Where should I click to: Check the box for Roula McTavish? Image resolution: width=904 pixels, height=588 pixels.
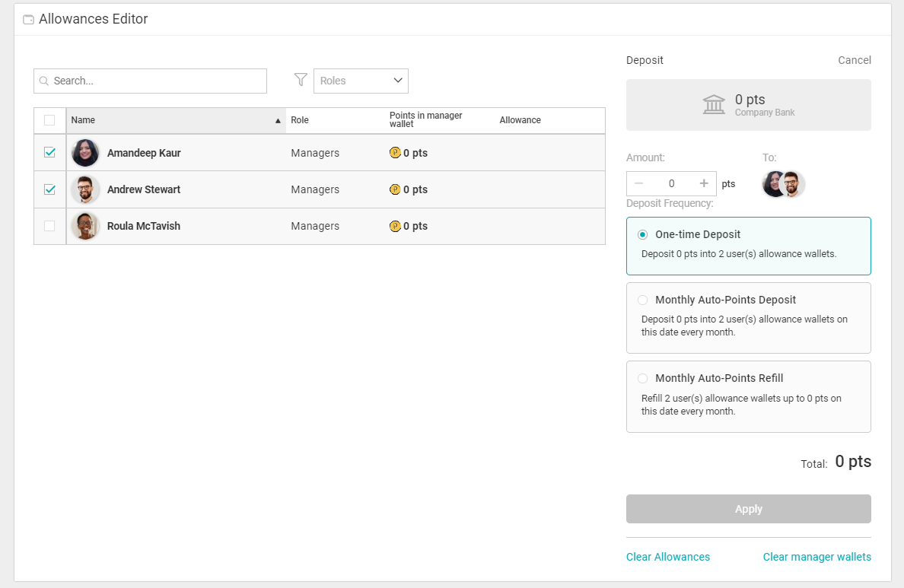tap(50, 226)
